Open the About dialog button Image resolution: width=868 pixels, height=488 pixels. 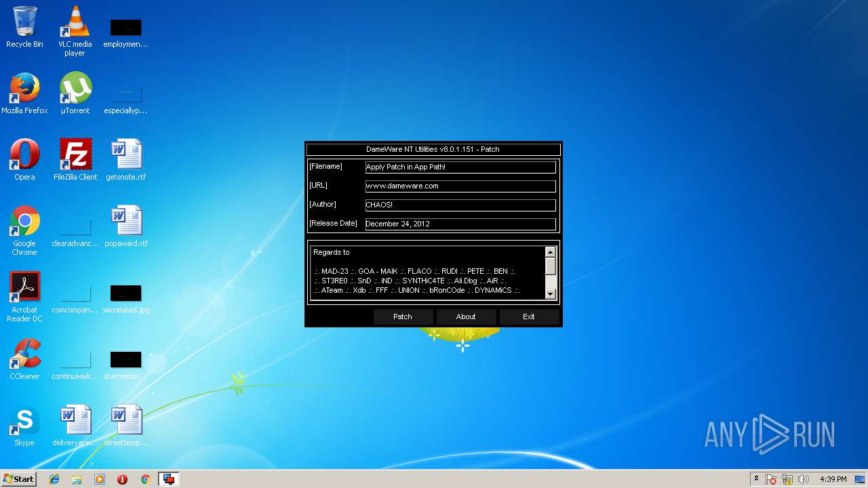(466, 317)
